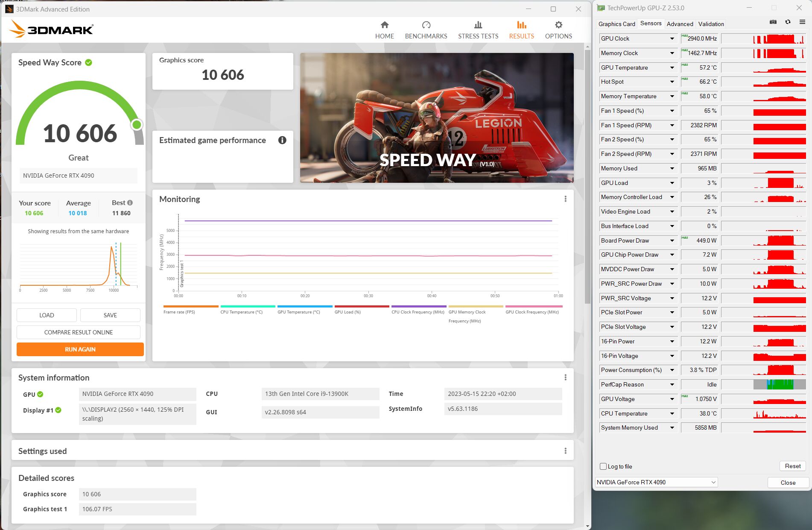Click the 3DMark title bar app icon
The width and height of the screenshot is (812, 530).
click(9, 9)
